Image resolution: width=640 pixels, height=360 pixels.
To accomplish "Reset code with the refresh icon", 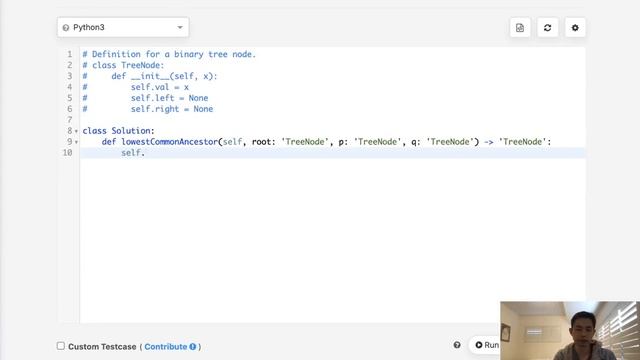I will [547, 28].
